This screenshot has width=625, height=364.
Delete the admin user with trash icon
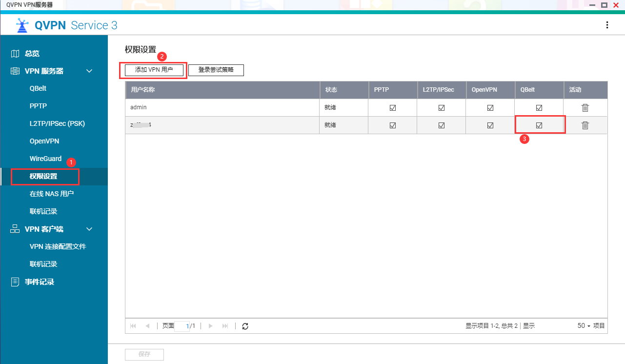(x=585, y=108)
